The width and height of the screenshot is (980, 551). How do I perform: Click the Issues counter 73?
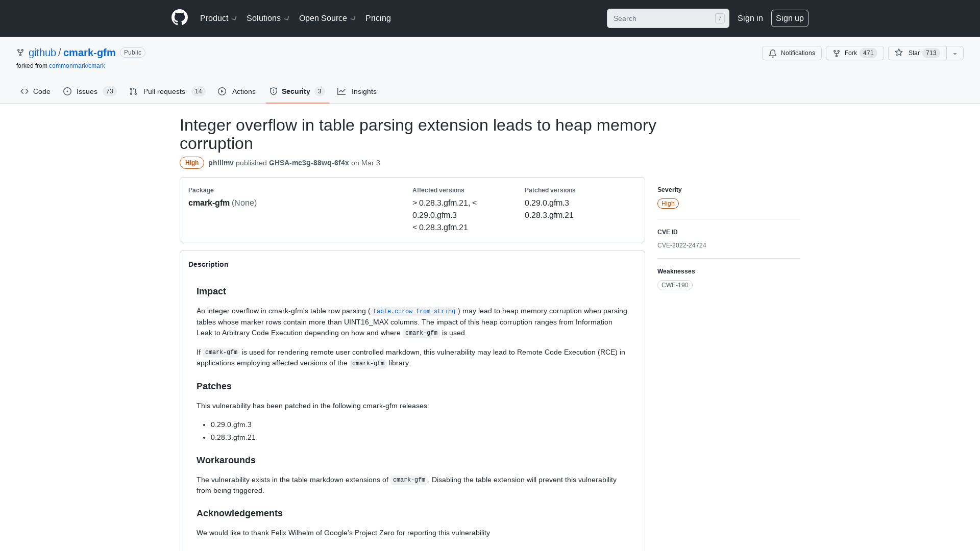(109, 91)
